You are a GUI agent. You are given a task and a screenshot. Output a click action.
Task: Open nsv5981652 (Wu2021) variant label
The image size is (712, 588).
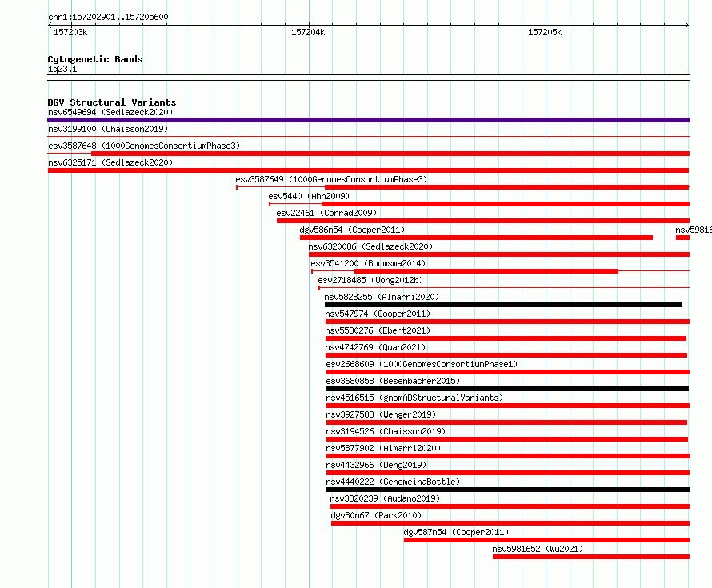(538, 549)
